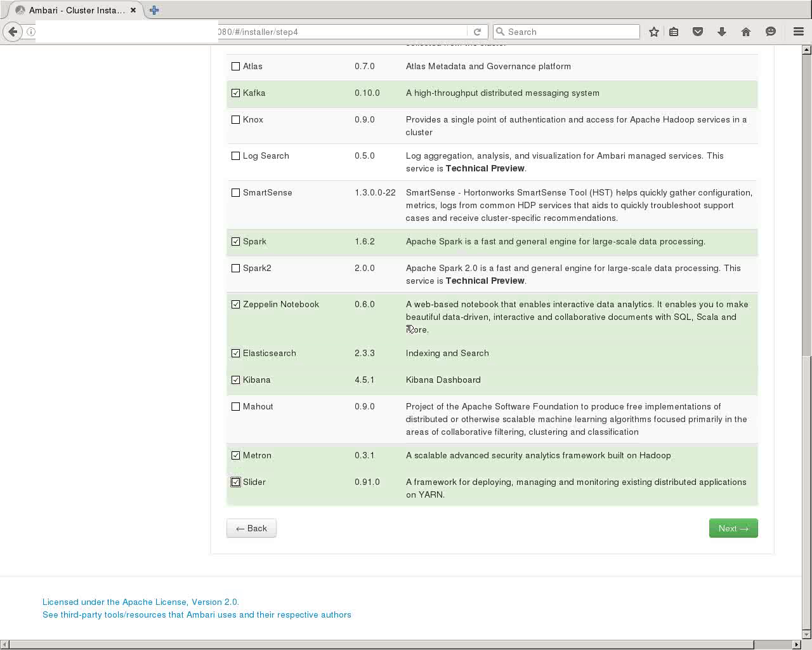Save page to Pocket icon
This screenshot has height=650, width=812.
[698, 31]
